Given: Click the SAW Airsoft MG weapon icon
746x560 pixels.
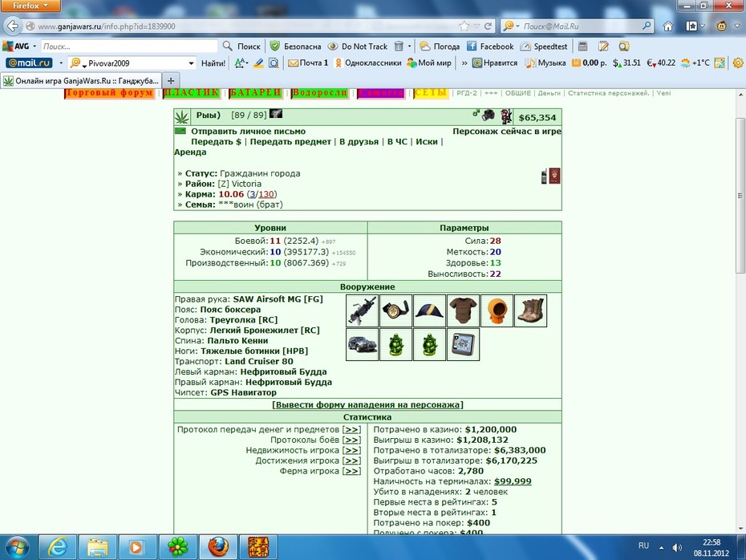Looking at the screenshot, I should (x=362, y=310).
